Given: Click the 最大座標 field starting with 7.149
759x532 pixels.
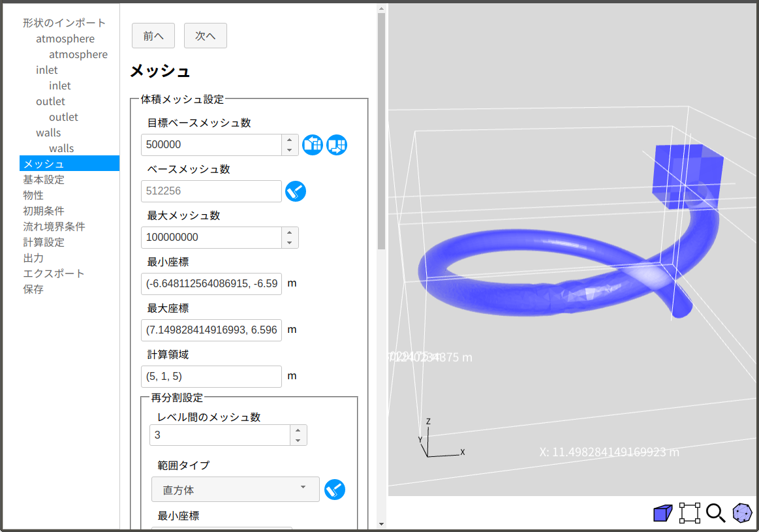Looking at the screenshot, I should [211, 330].
